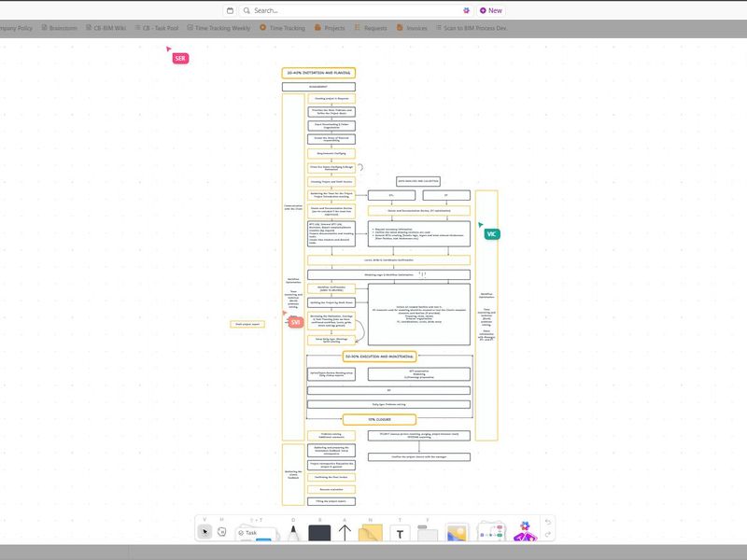Select the Execution and Monitoring header box
This screenshot has height=560, width=747.
[379, 357]
